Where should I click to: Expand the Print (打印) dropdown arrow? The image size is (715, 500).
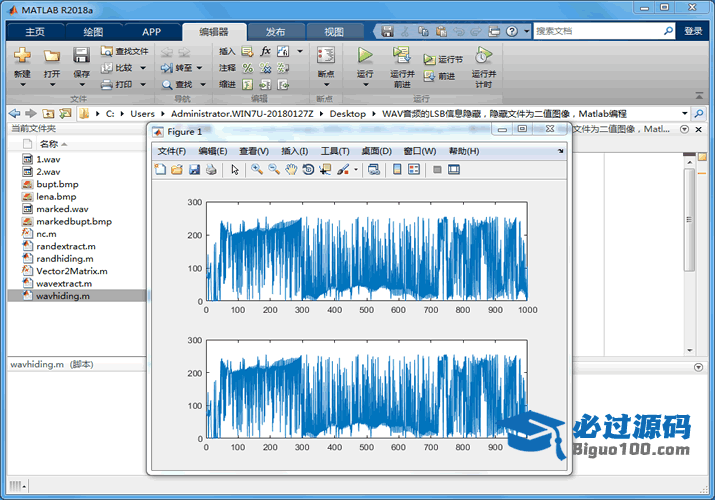[x=143, y=84]
